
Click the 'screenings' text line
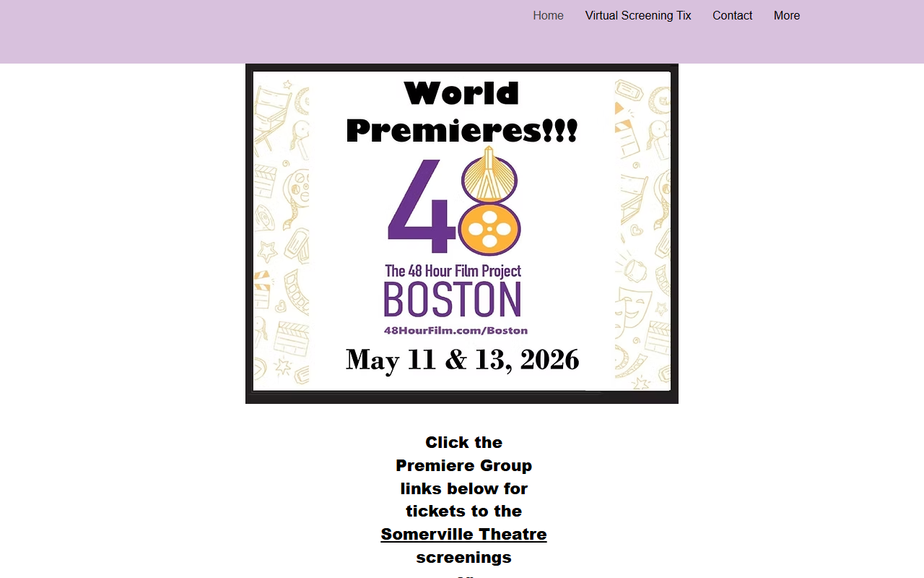tap(463, 558)
